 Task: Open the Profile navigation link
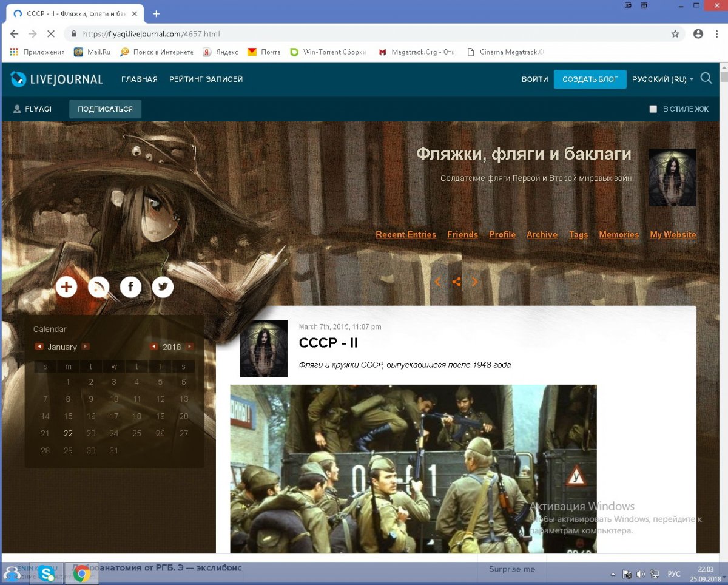coord(502,235)
